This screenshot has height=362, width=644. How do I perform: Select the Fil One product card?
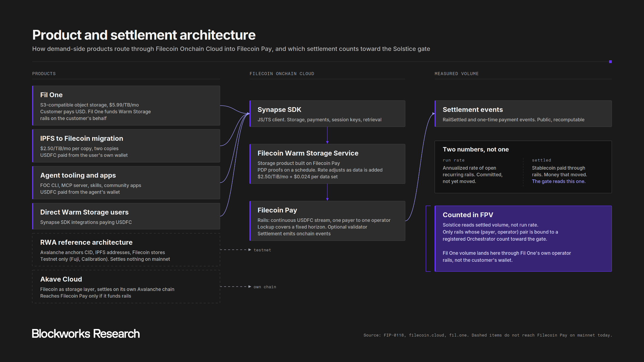[126, 106]
